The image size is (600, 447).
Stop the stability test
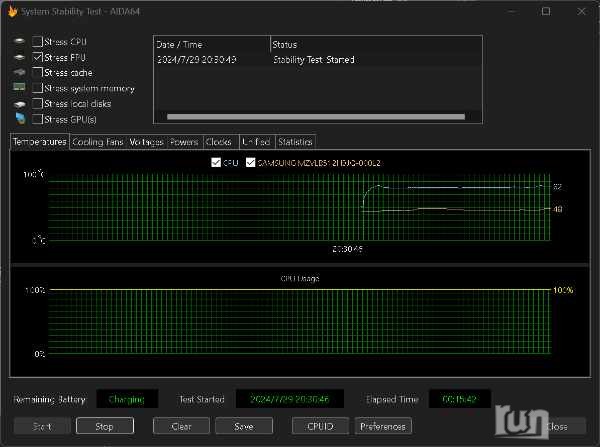coord(104,426)
